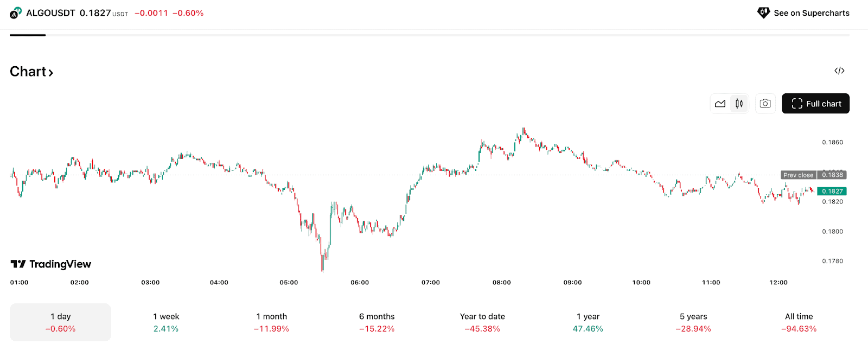Image resolution: width=868 pixels, height=363 pixels.
Task: Click the current price 0.1827 axis tag
Action: [832, 191]
